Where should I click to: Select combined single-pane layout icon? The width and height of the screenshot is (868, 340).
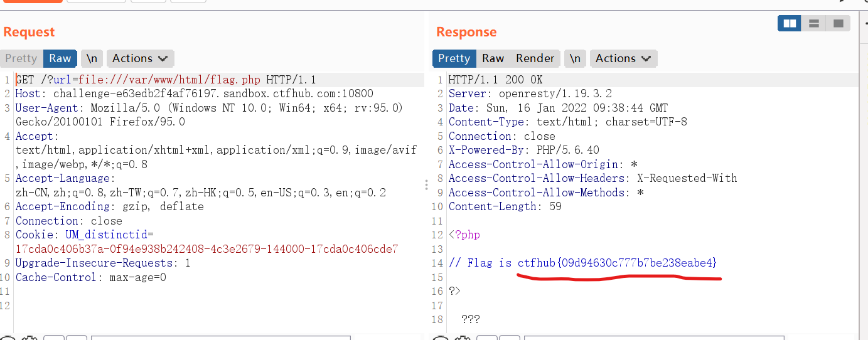(839, 23)
